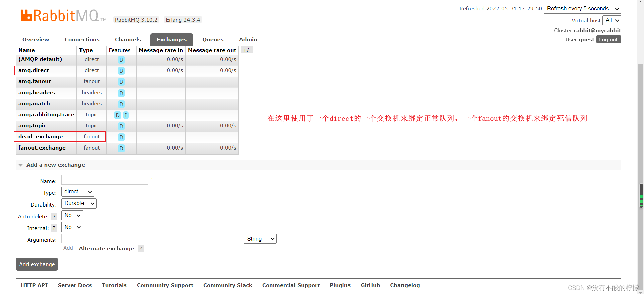
Task: Switch to the Admin tab
Action: click(x=248, y=39)
